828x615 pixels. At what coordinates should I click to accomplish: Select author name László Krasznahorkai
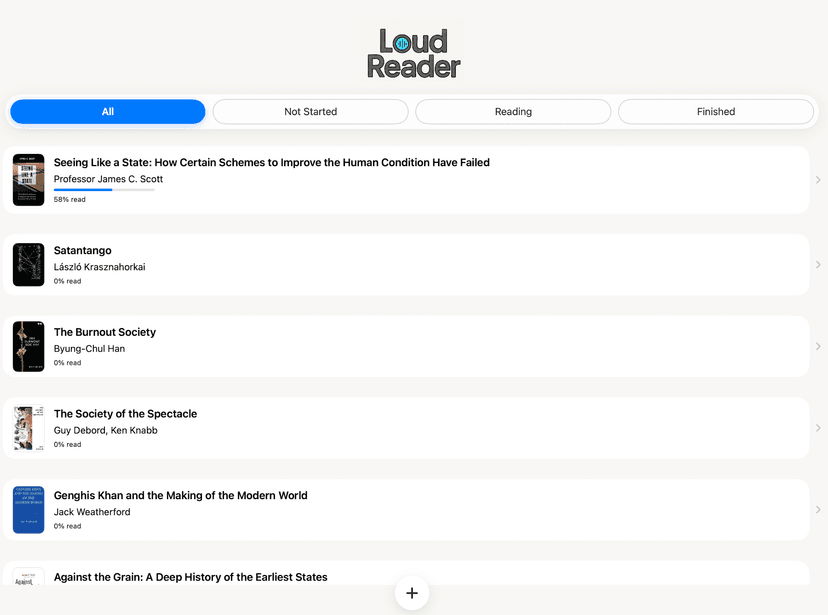[99, 267]
